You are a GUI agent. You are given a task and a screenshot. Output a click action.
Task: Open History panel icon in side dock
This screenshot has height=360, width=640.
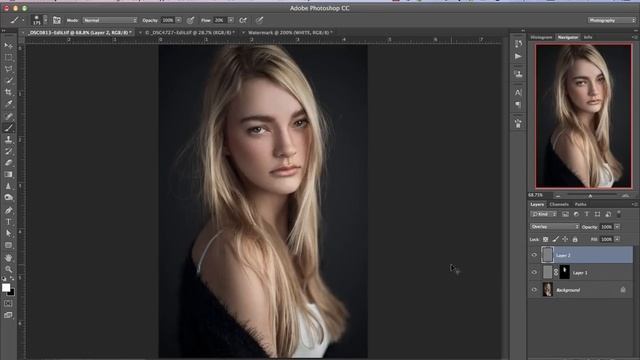518,43
